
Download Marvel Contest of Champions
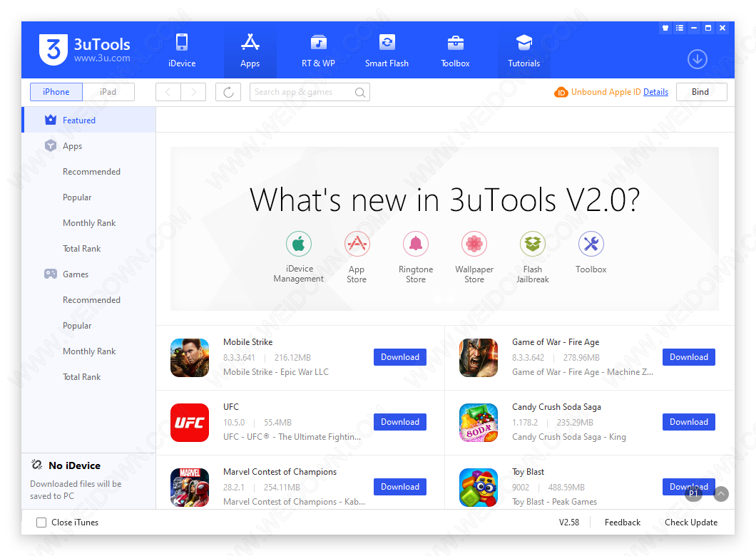click(x=399, y=487)
